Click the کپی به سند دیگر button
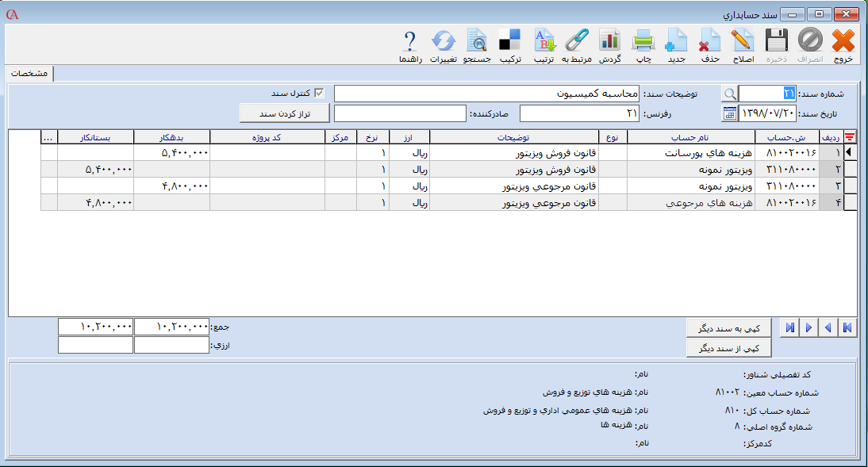Viewport: 868px width, 467px height. coord(728,327)
